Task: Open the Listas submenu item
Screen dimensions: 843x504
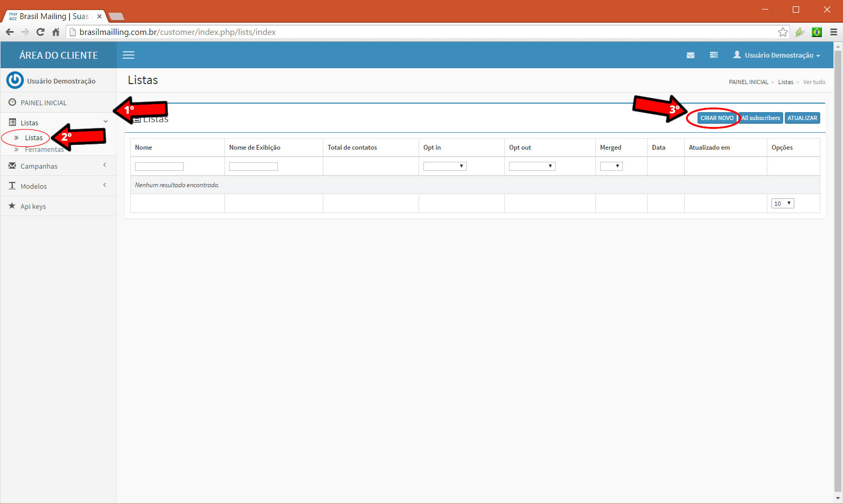Action: [34, 138]
